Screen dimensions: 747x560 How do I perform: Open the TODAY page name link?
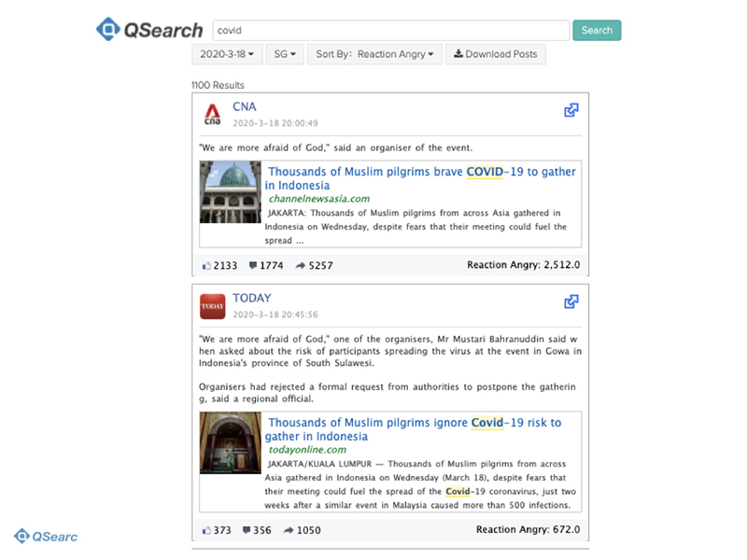tap(251, 298)
